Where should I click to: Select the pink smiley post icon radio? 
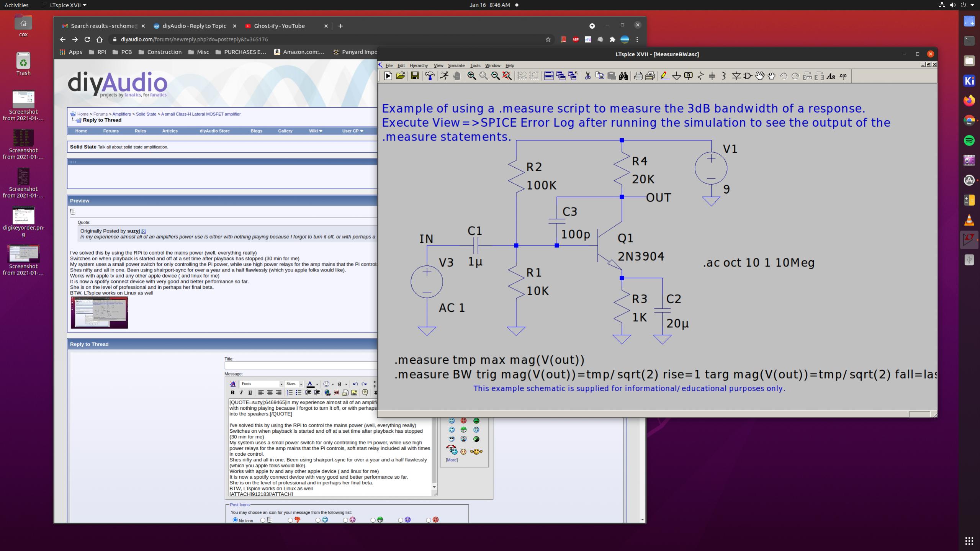[x=345, y=520]
